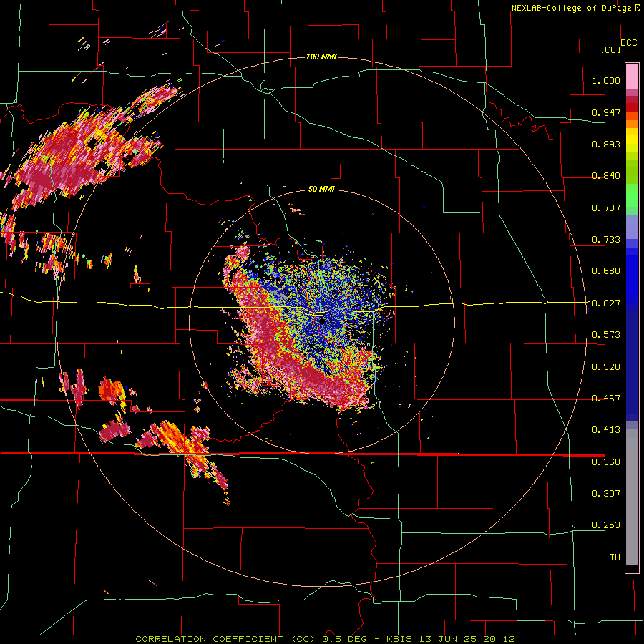Click the 0.627 color scale value

(x=606, y=303)
